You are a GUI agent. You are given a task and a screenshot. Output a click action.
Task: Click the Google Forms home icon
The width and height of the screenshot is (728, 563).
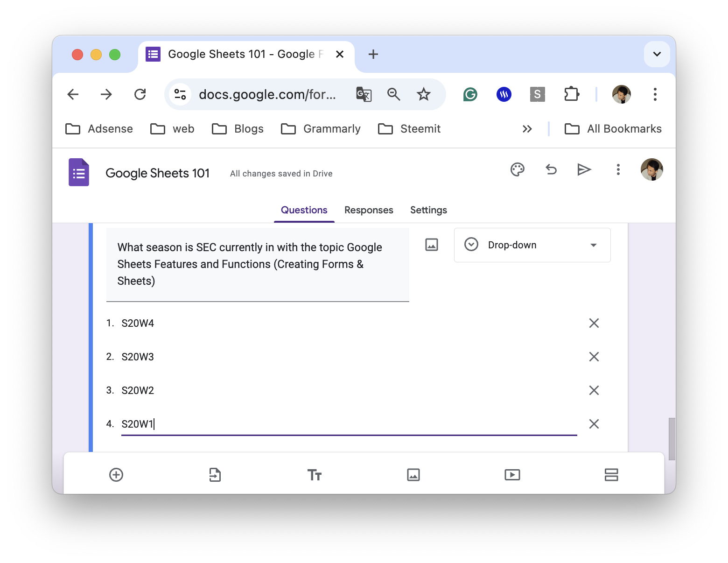point(79,172)
